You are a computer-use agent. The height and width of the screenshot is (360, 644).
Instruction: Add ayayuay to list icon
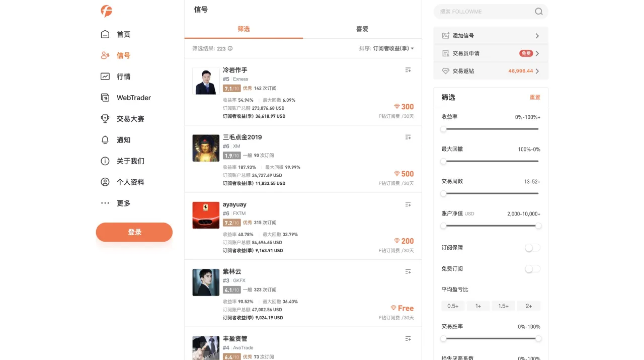click(408, 204)
